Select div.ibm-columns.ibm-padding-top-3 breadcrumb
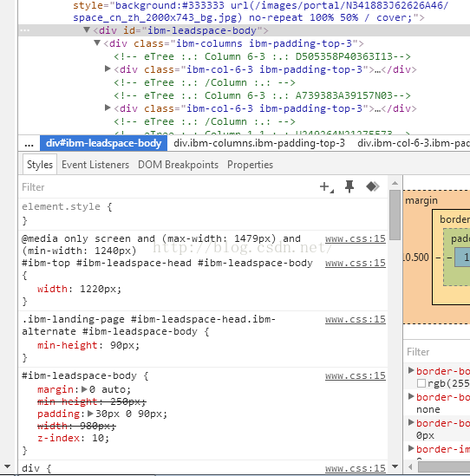The width and height of the screenshot is (470, 476). (x=259, y=143)
